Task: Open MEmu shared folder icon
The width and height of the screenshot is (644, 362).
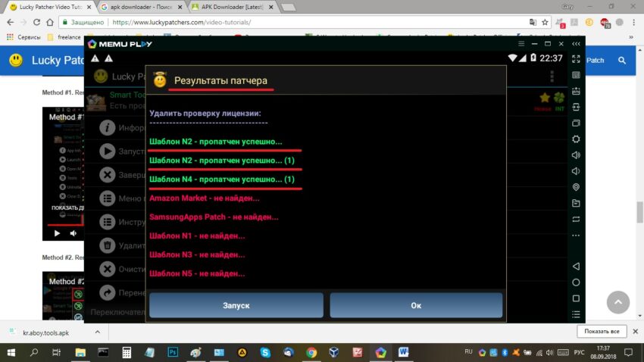Action: pyautogui.click(x=576, y=203)
